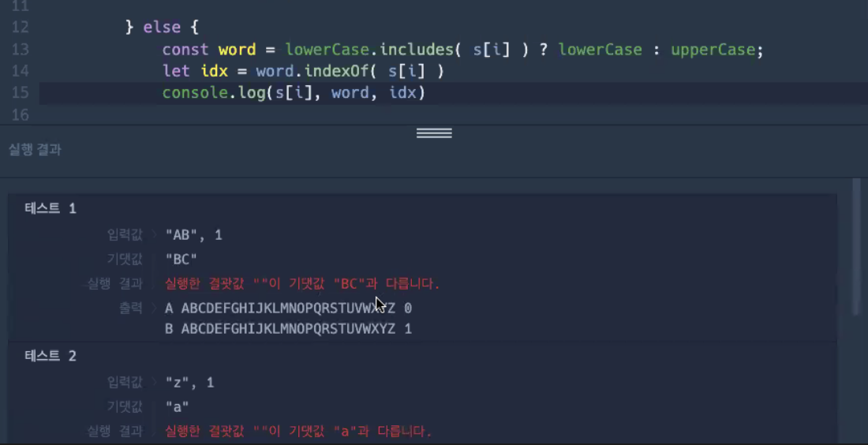868x445 pixels.
Task: Click the 'upperCase;' token on line 13
Action: [716, 50]
